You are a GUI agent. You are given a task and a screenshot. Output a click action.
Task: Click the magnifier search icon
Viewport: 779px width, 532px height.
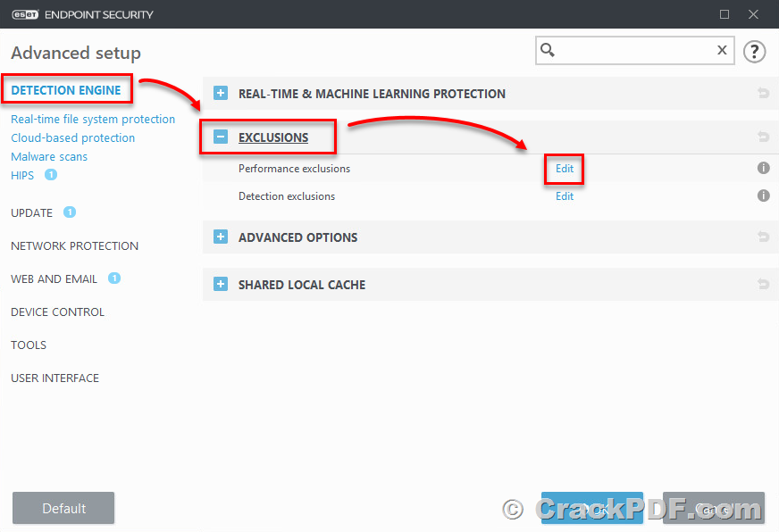(x=548, y=50)
